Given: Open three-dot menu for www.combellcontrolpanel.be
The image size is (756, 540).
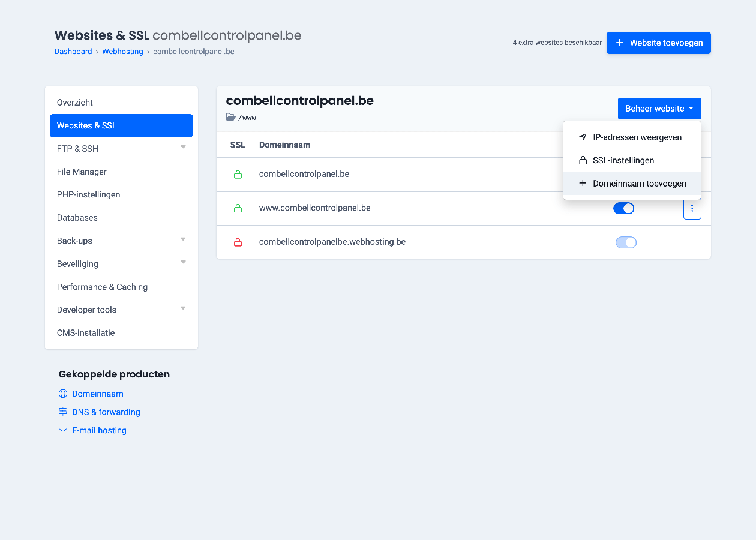Looking at the screenshot, I should [x=692, y=208].
